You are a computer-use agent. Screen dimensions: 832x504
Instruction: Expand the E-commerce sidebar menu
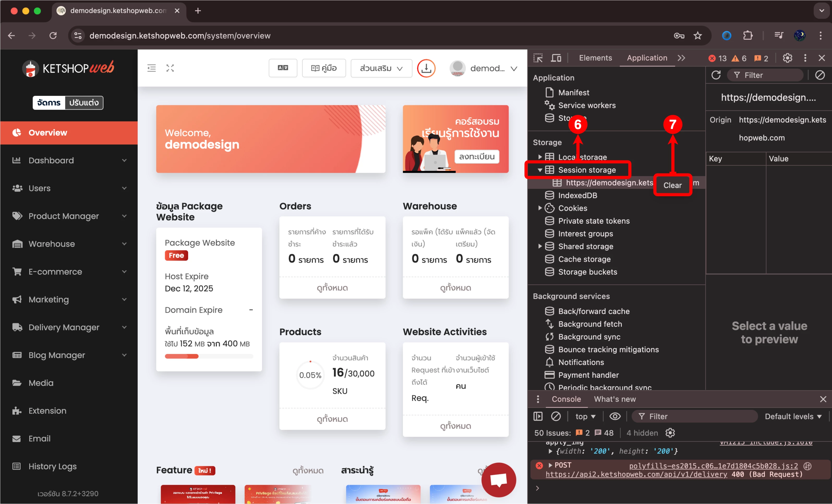click(69, 272)
